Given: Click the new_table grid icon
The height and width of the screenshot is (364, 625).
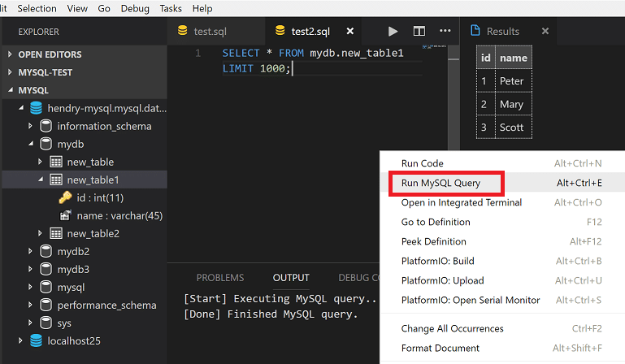Looking at the screenshot, I should pos(56,162).
